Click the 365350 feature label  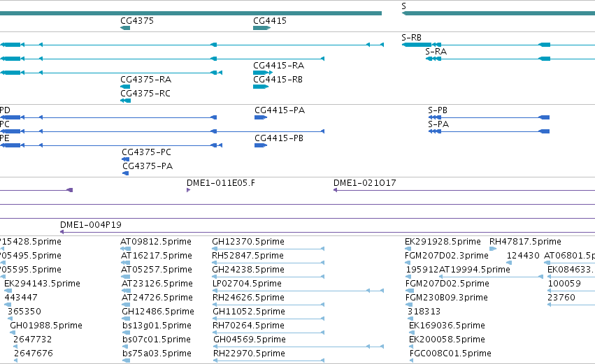point(24,312)
